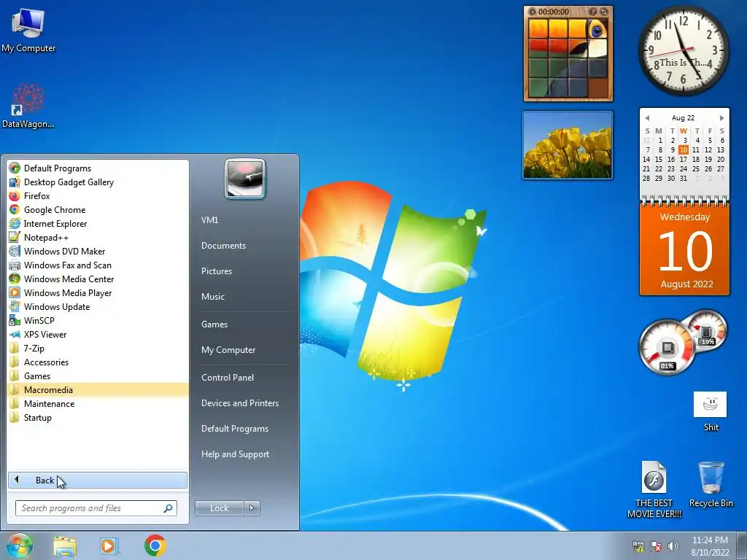Screen dimensions: 747x560
Task: Select day 17 in the calendar gadget
Action: [x=683, y=159]
